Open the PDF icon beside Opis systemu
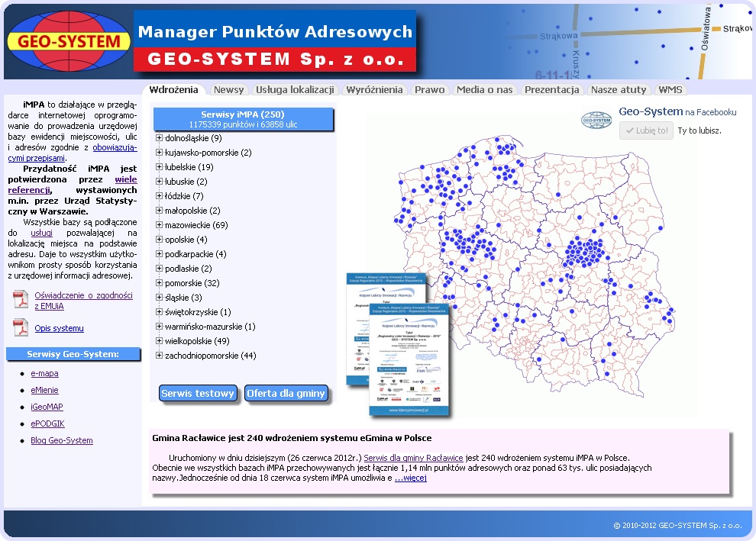 coord(21,328)
